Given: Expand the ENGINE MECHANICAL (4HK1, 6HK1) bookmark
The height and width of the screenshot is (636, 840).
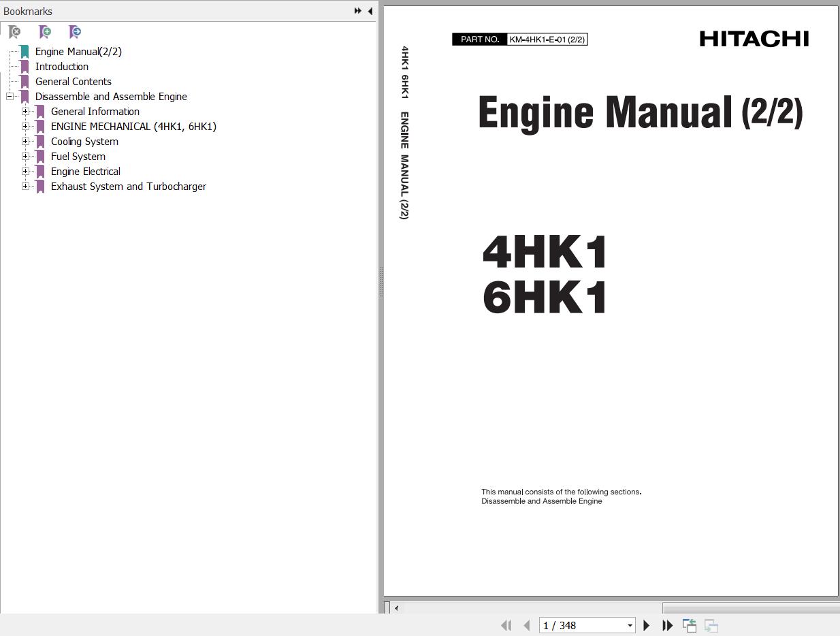Looking at the screenshot, I should point(25,127).
